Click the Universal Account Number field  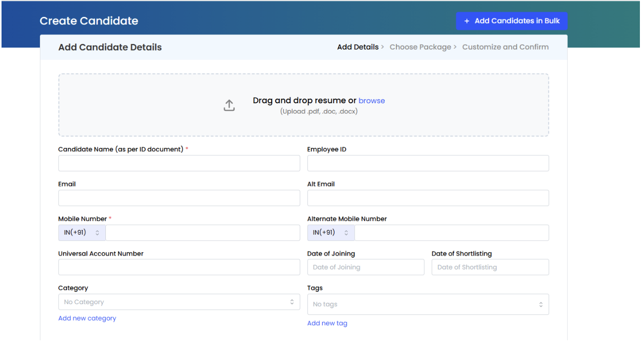pos(179,267)
